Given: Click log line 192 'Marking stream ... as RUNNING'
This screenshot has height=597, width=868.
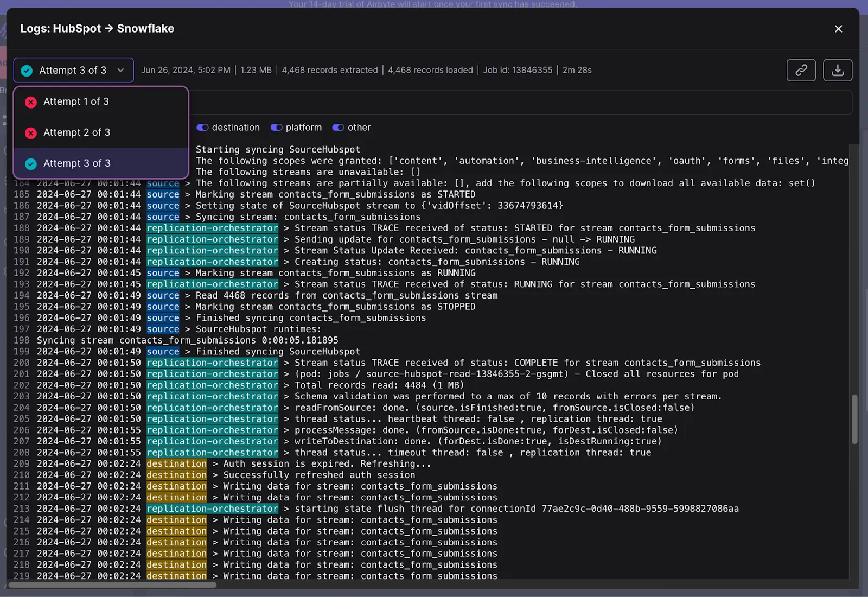Looking at the screenshot, I should click(245, 273).
